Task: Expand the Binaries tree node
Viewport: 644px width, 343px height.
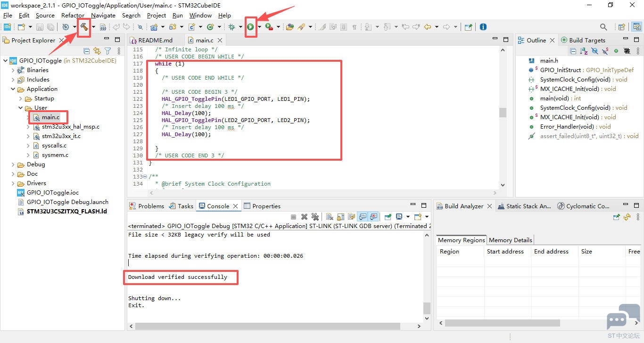Action: (x=13, y=70)
